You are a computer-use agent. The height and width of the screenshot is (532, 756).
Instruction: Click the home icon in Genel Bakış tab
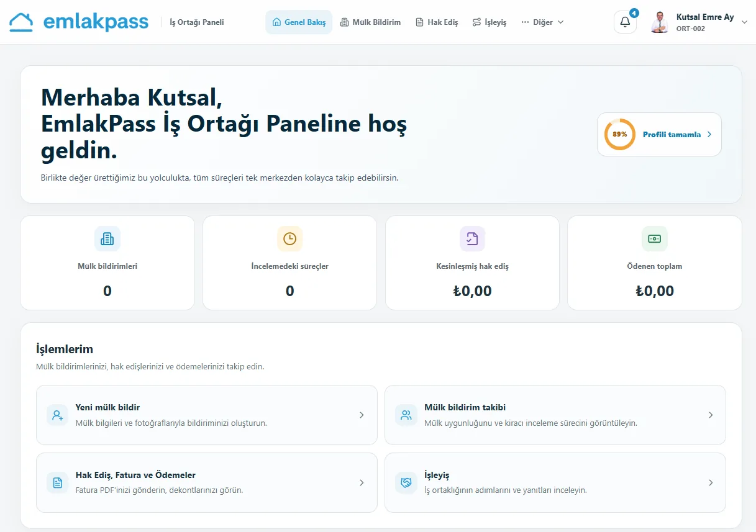coord(277,22)
